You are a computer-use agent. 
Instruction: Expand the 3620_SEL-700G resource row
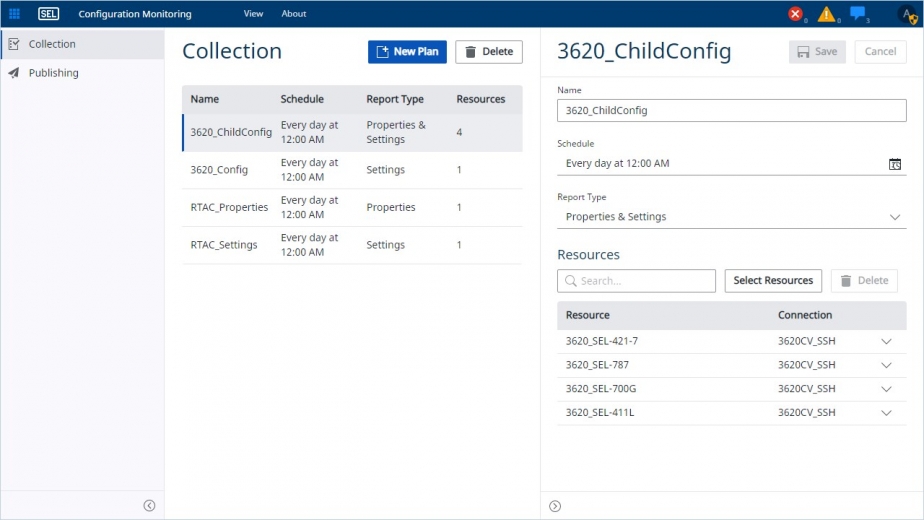[x=886, y=389]
